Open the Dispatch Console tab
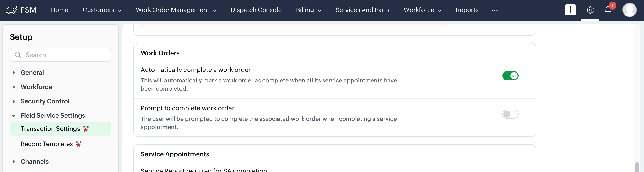644x172 pixels. coord(256,10)
